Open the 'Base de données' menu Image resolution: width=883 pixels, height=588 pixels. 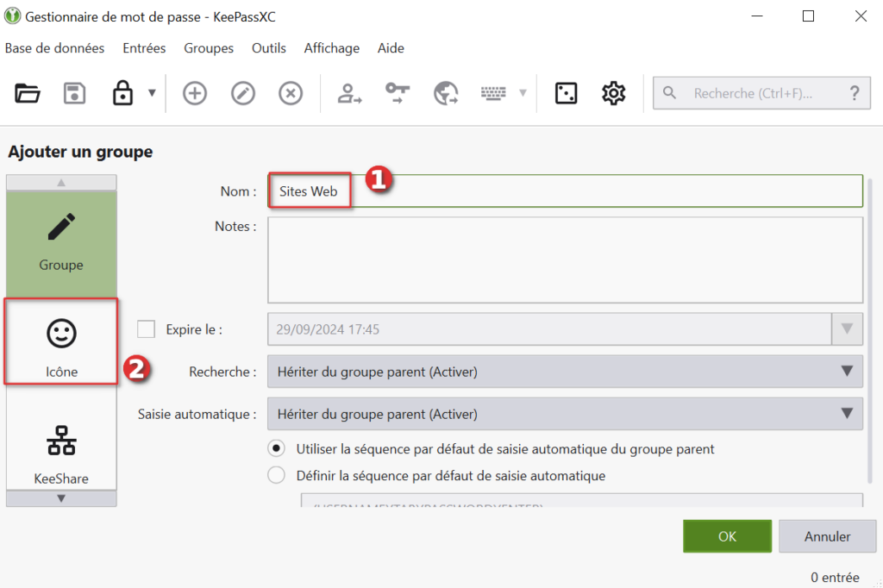[x=54, y=48]
